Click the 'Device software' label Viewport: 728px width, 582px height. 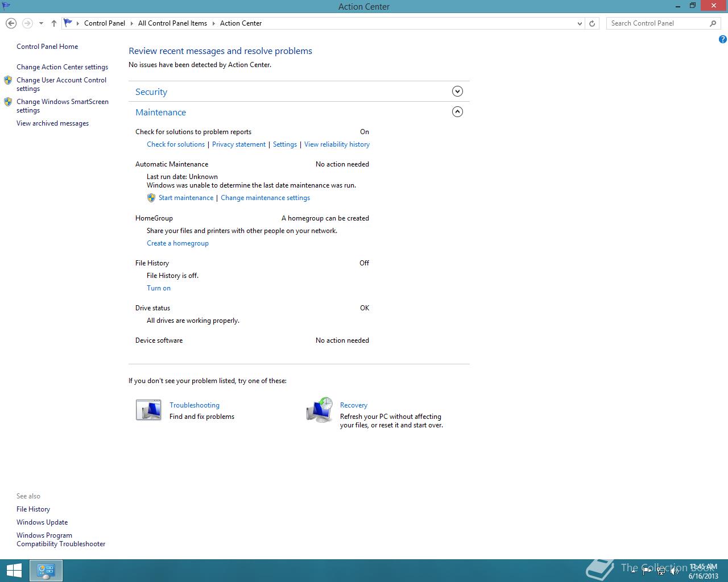click(159, 340)
